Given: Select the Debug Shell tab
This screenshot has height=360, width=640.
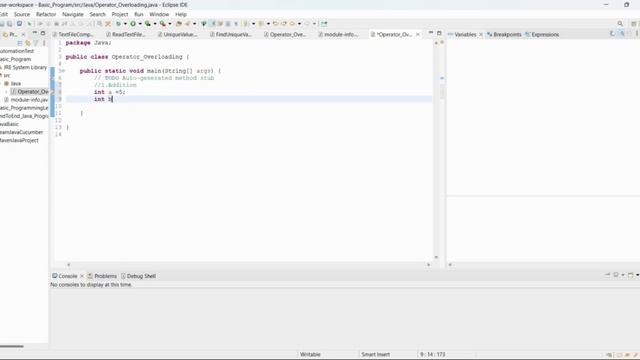Looking at the screenshot, I should click(138, 276).
